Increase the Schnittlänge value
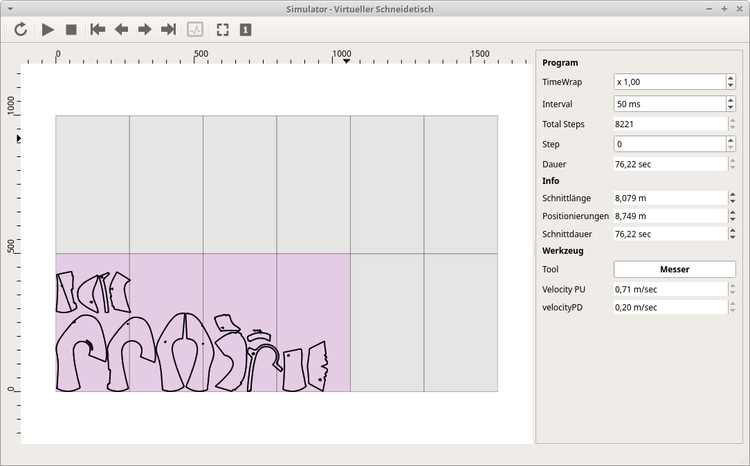The height and width of the screenshot is (466, 750). point(732,195)
